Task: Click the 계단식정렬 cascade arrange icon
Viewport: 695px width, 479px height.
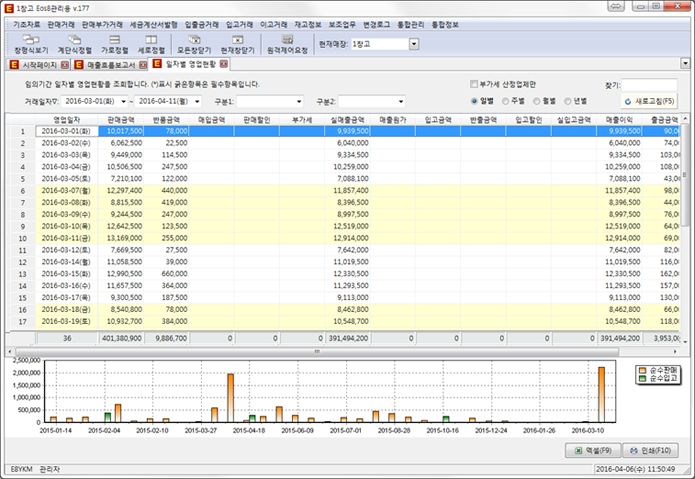Action: [74, 40]
